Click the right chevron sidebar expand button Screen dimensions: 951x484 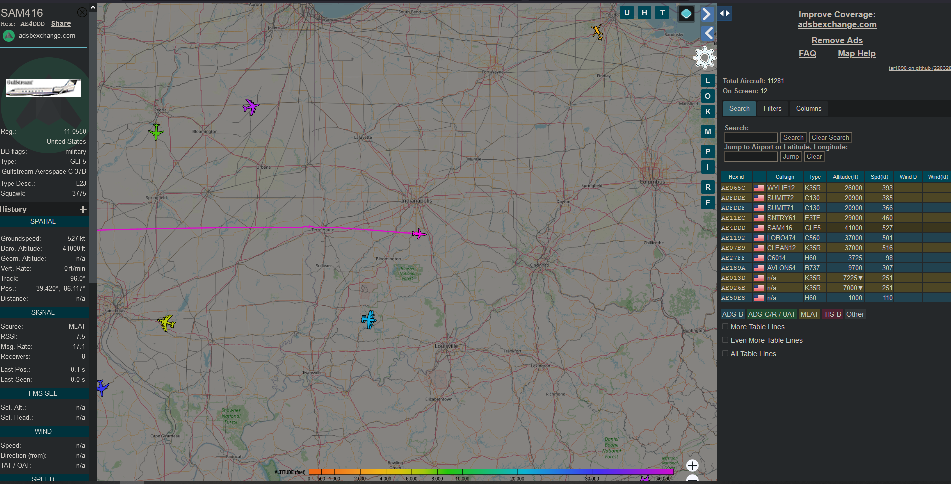tap(707, 13)
